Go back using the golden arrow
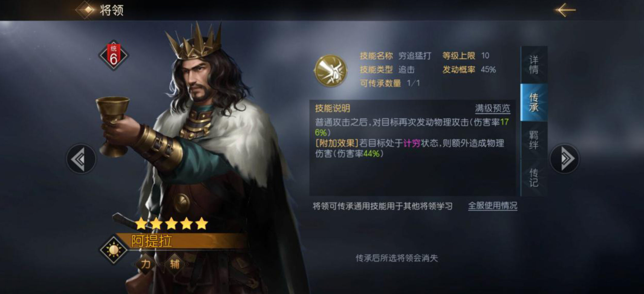The width and height of the screenshot is (644, 294). [565, 10]
